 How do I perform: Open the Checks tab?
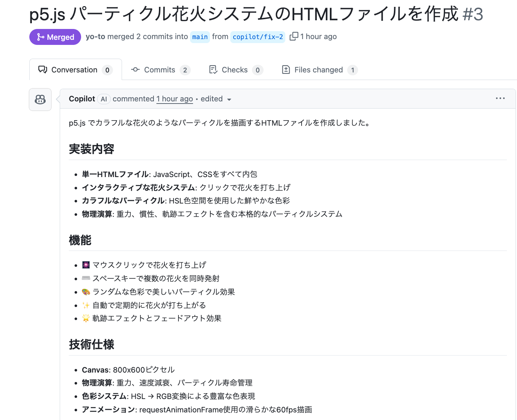pyautogui.click(x=236, y=70)
